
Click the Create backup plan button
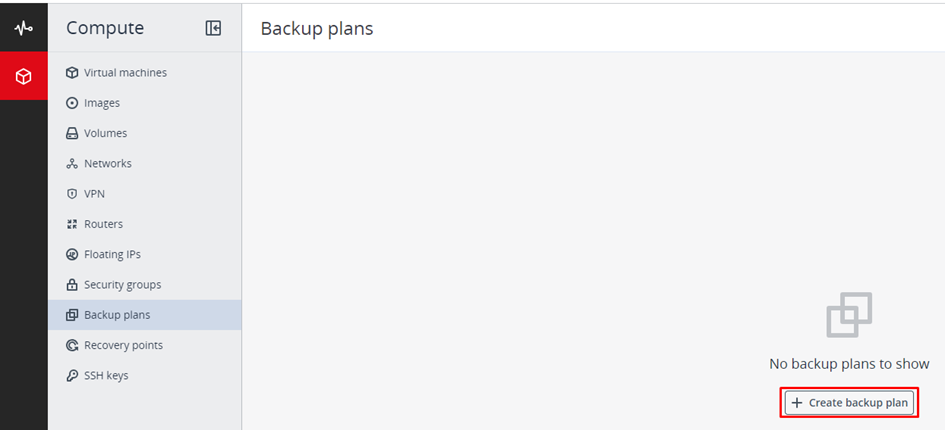click(849, 403)
